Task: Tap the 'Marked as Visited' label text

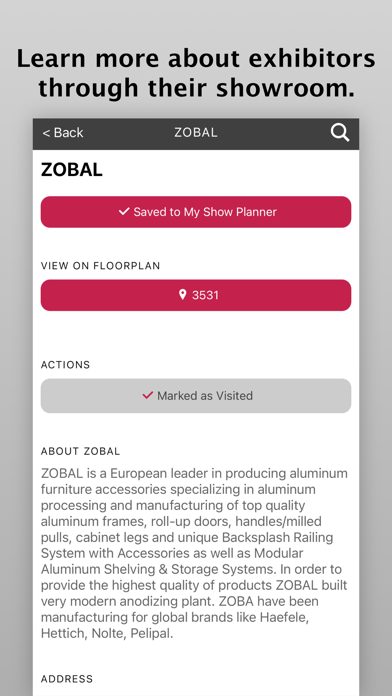Action: pos(205,395)
